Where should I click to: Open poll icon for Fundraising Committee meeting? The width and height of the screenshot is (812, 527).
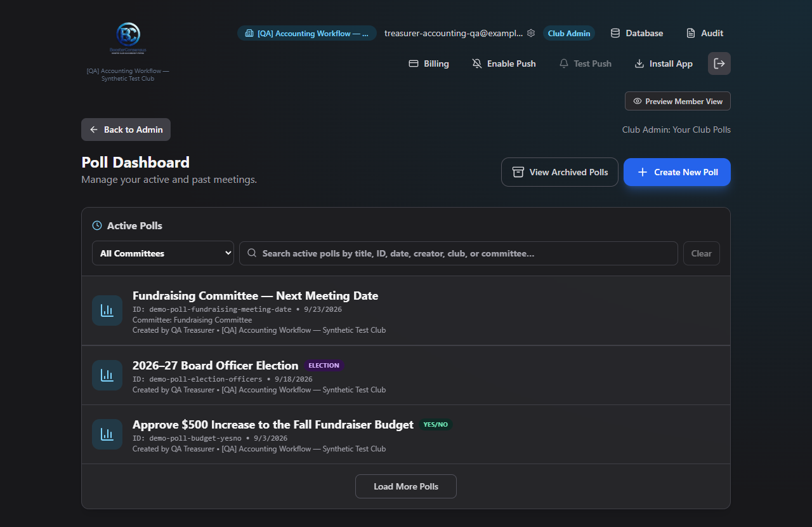[x=107, y=310]
